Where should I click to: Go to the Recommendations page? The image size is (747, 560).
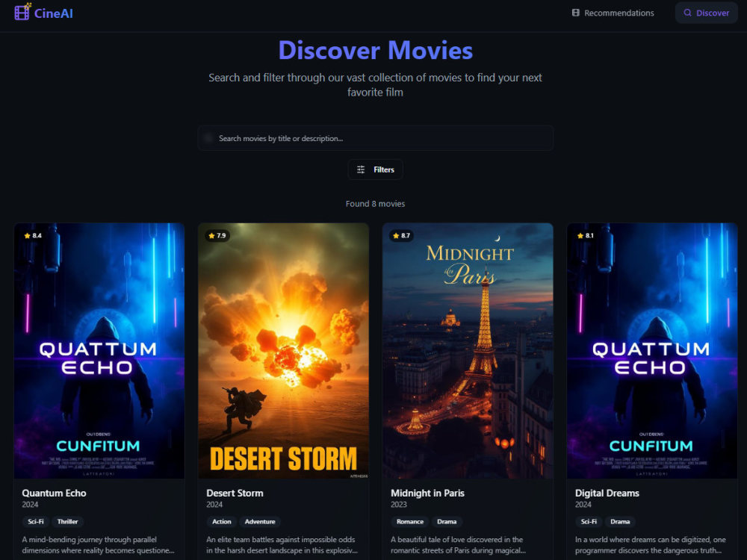pyautogui.click(x=613, y=13)
